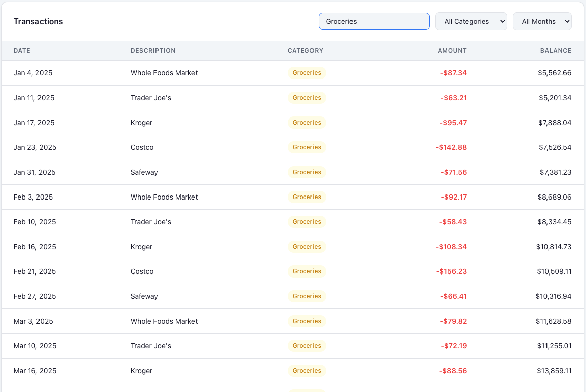The image size is (586, 392).
Task: Click the -$88.56 amount
Action: pos(453,371)
